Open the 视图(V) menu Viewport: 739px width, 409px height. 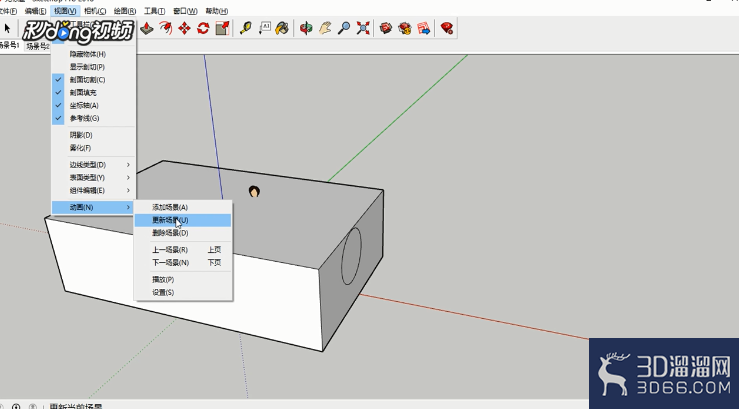(x=65, y=10)
